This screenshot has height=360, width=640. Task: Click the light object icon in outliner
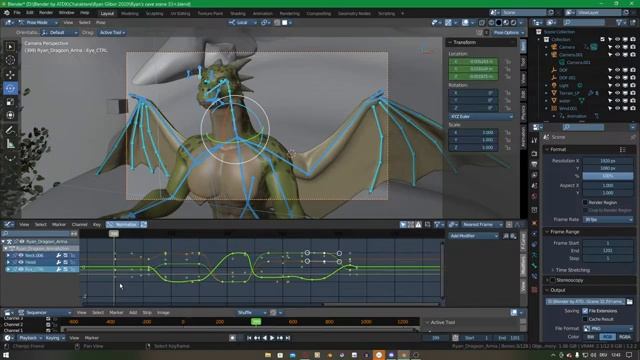pos(554,85)
